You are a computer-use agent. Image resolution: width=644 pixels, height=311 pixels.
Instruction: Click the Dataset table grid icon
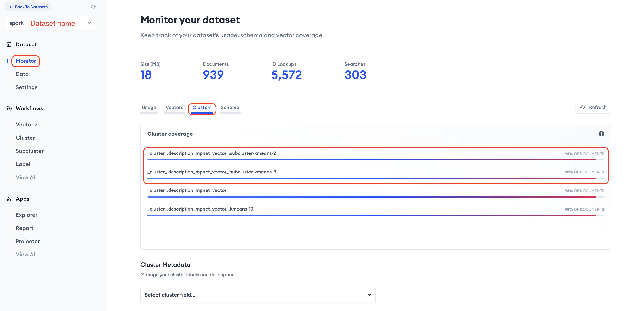(x=9, y=44)
